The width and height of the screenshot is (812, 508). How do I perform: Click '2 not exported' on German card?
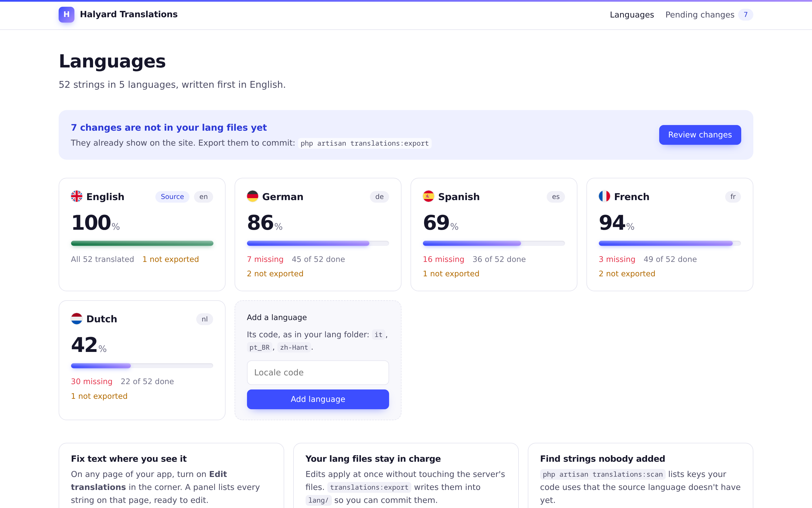pyautogui.click(x=275, y=274)
